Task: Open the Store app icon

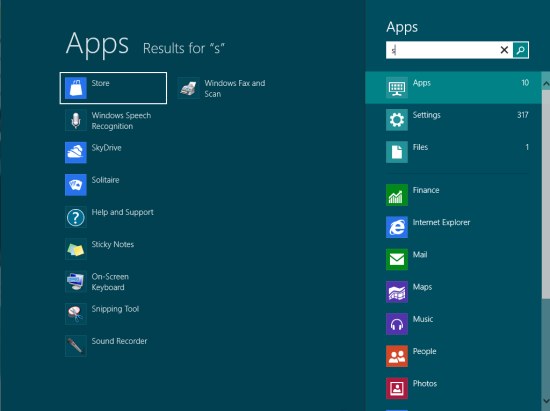Action: point(76,88)
